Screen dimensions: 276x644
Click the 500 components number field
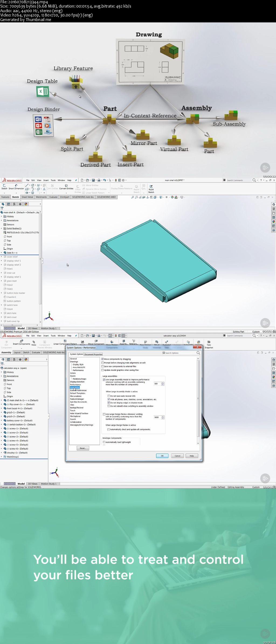tap(157, 384)
